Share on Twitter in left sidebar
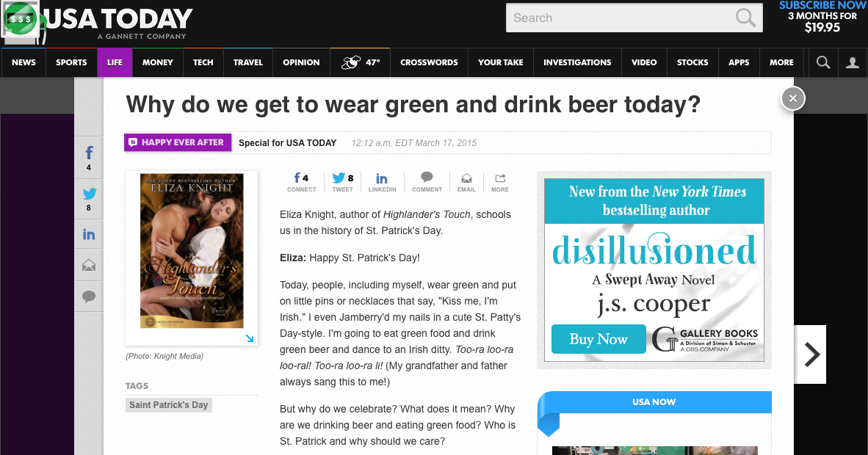Screen dimensions: 868x455 click(x=89, y=199)
